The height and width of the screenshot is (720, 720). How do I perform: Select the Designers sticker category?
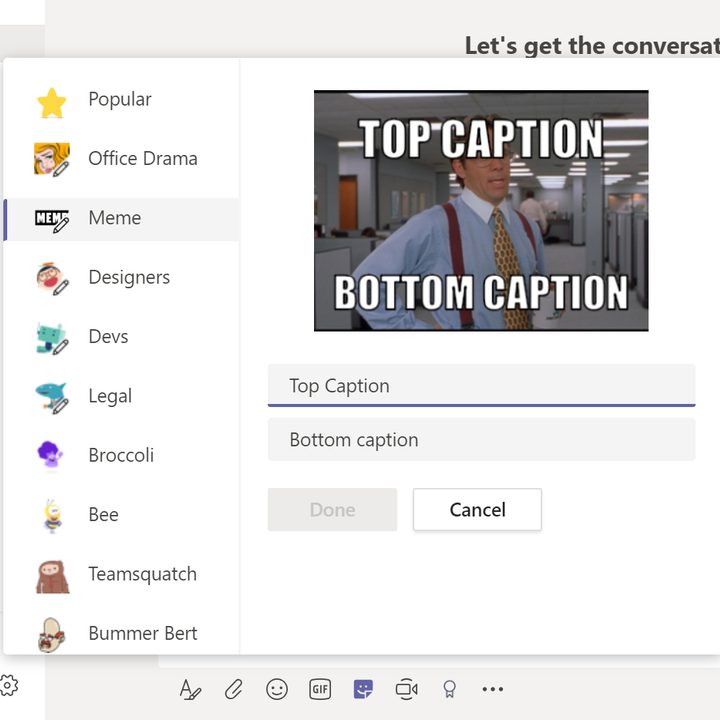coord(121,278)
